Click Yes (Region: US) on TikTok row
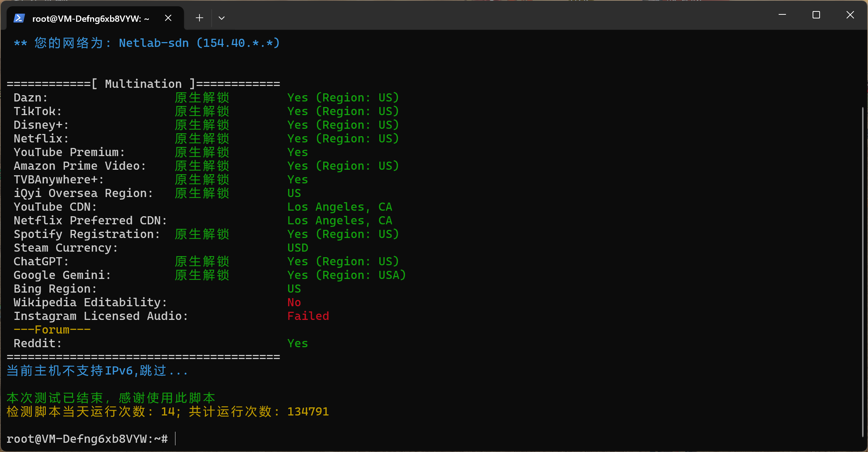This screenshot has width=868, height=452. (343, 111)
